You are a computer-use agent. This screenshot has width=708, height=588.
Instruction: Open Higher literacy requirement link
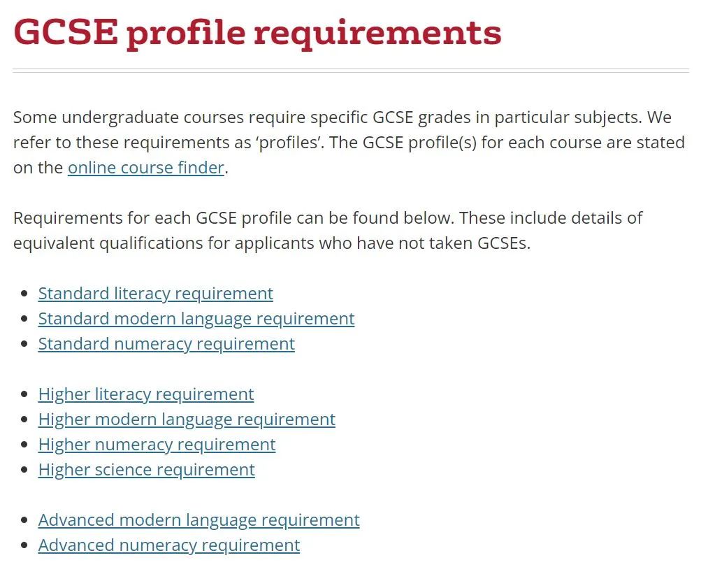[x=146, y=394]
